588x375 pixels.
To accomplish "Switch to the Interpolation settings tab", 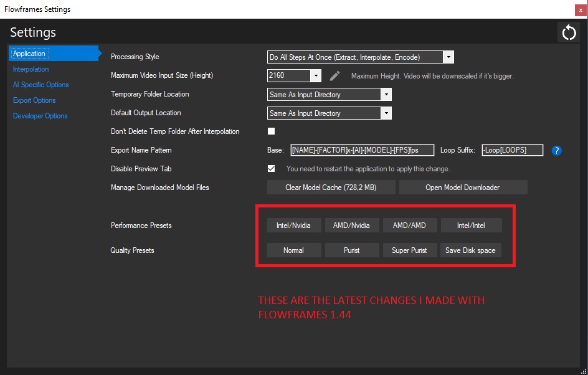I will 31,69.
